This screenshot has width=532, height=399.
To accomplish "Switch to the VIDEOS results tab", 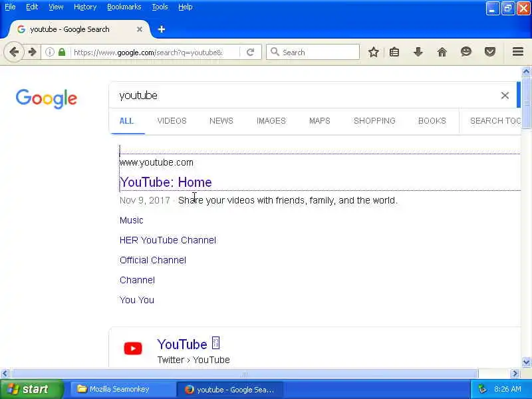I will pos(172,121).
